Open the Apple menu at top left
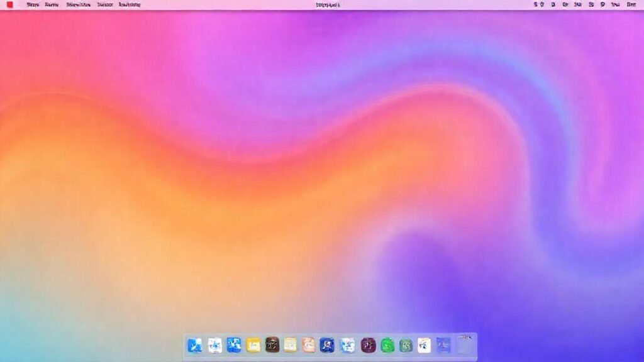Image resolution: width=644 pixels, height=362 pixels. (9, 4)
